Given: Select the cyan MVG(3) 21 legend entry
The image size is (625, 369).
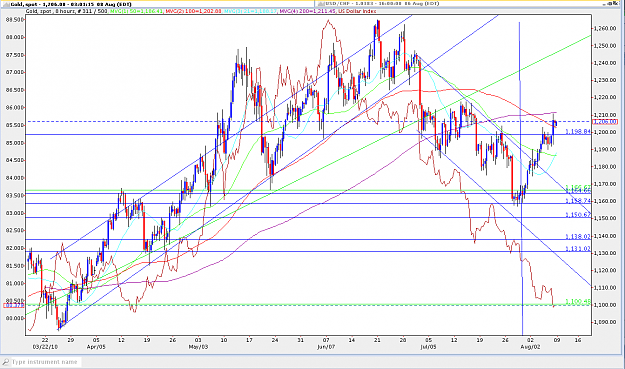Looking at the screenshot, I should [250, 11].
